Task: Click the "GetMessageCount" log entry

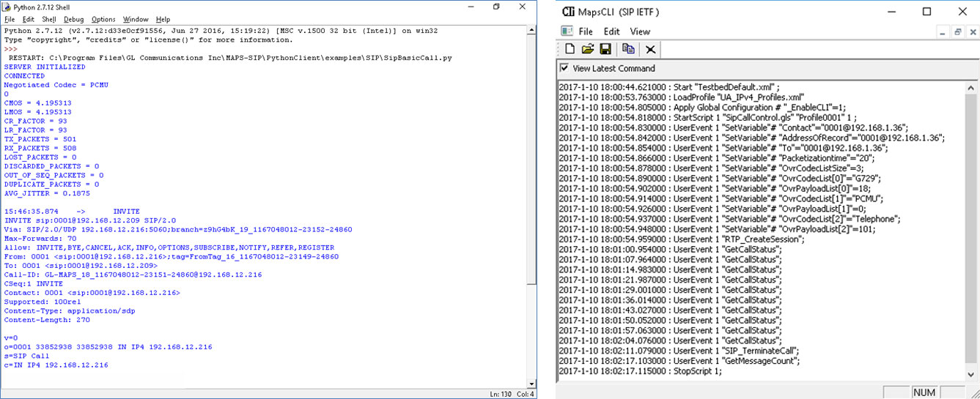Action: coord(679,361)
